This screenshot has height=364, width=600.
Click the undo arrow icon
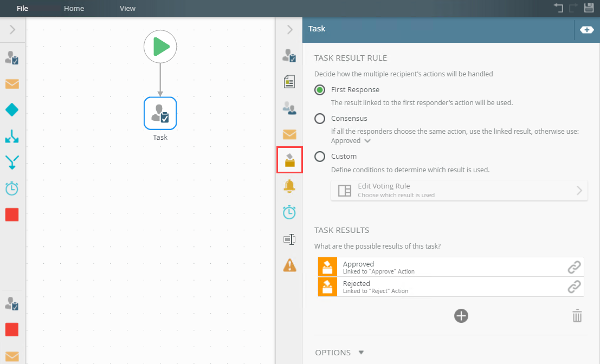[558, 8]
